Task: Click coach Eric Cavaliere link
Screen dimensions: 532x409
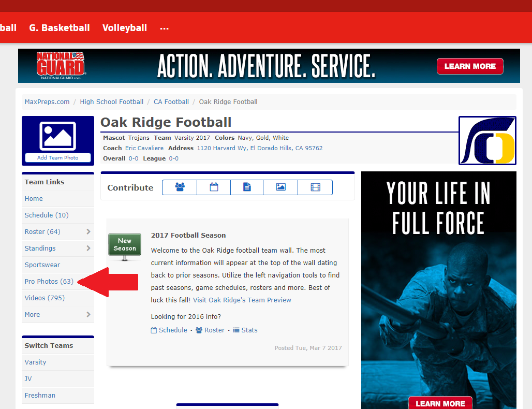Action: pyautogui.click(x=144, y=148)
